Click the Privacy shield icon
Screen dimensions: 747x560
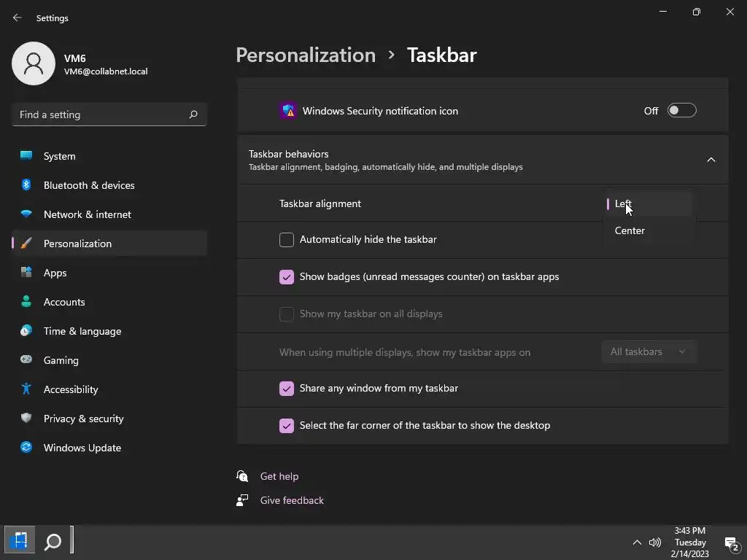(26, 418)
